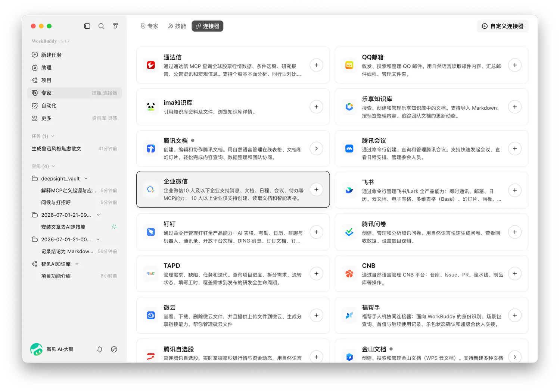
Task: Open 助理 in sidebar
Action: click(75, 68)
